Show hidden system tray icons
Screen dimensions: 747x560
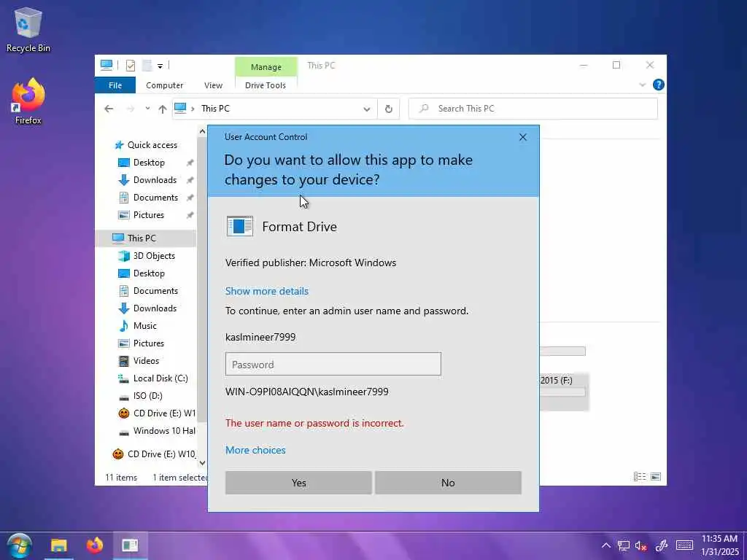point(606,545)
